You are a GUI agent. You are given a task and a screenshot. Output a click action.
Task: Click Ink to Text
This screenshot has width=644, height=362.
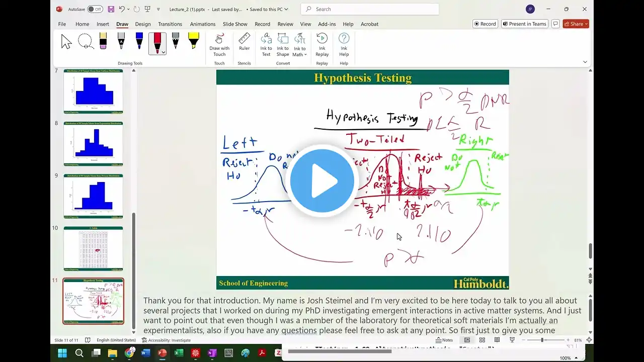pyautogui.click(x=266, y=45)
